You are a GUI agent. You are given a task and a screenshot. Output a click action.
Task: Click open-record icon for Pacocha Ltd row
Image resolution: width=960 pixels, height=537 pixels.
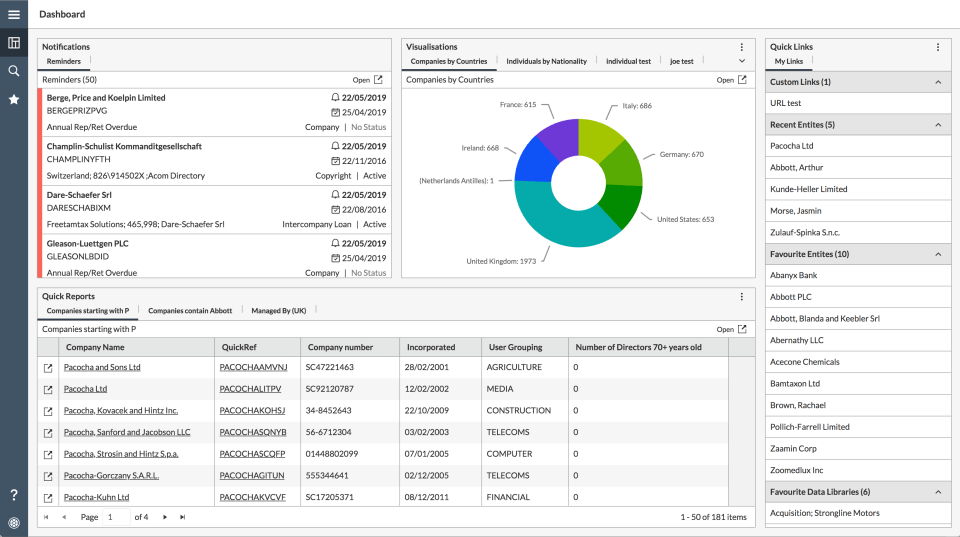click(47, 389)
